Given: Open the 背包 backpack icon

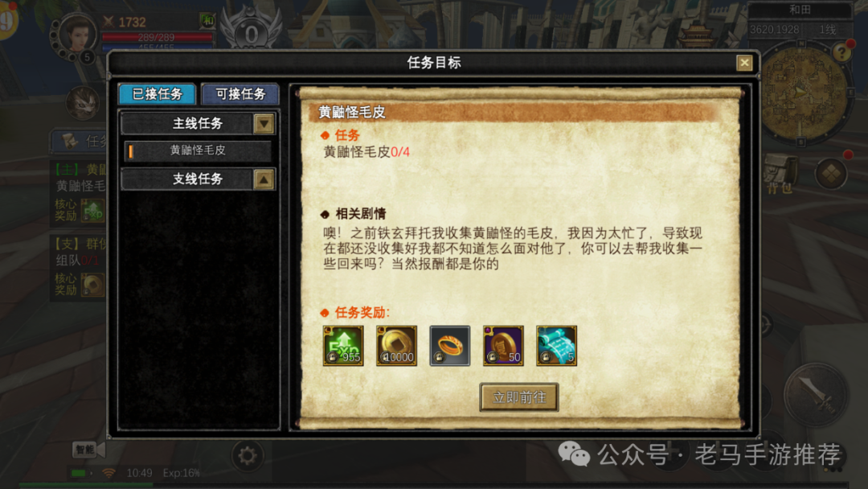Looking at the screenshot, I should click(780, 174).
